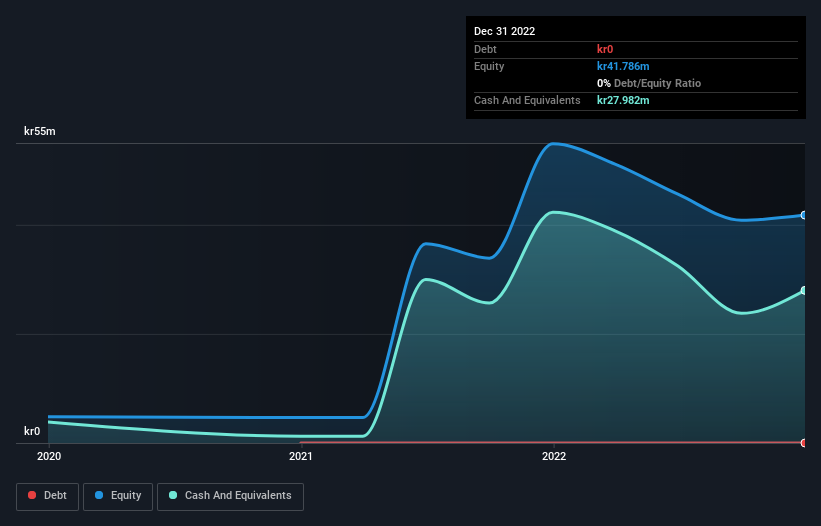Click the Cash And Equivalents tooltip label

pos(527,100)
